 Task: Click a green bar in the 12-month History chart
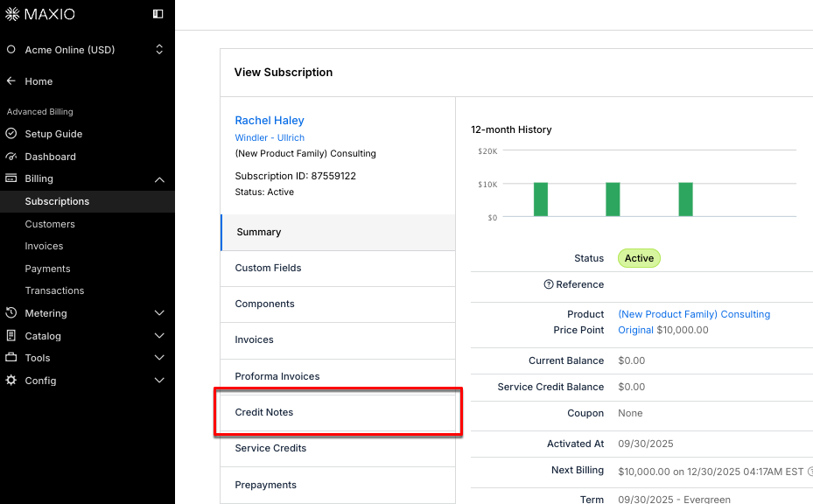click(x=540, y=199)
